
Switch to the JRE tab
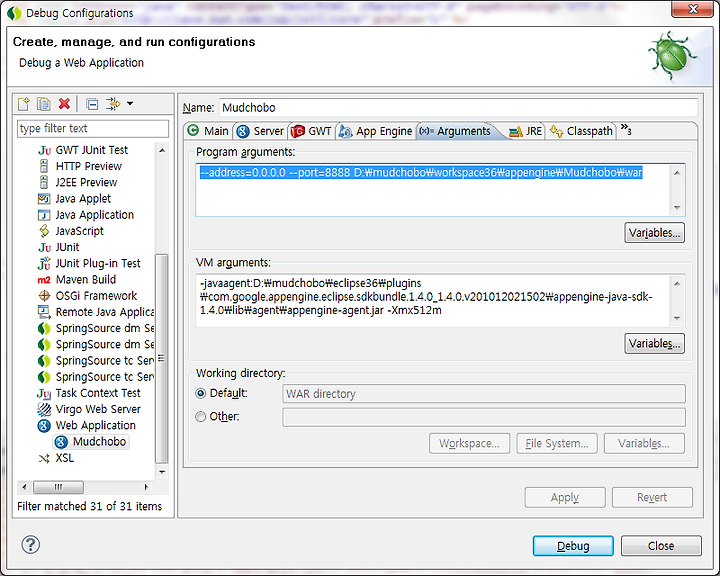pos(526,131)
